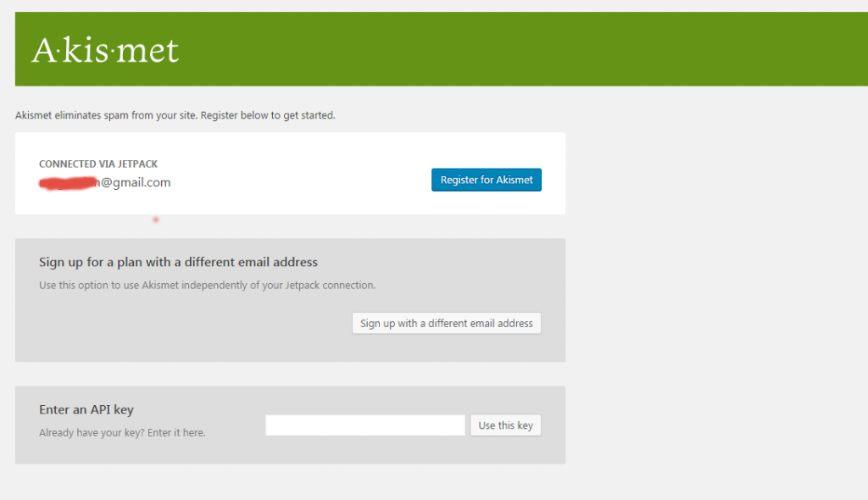Click the CONNECTED VIA JETPACK label

pyautogui.click(x=98, y=164)
